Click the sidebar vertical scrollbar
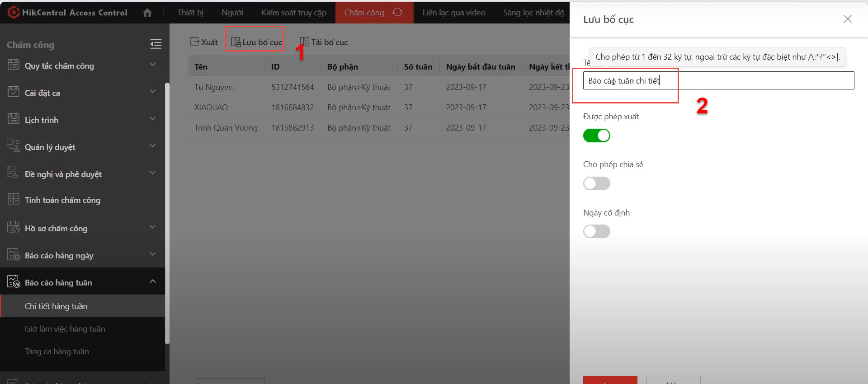The width and height of the screenshot is (868, 384). pyautogui.click(x=167, y=212)
